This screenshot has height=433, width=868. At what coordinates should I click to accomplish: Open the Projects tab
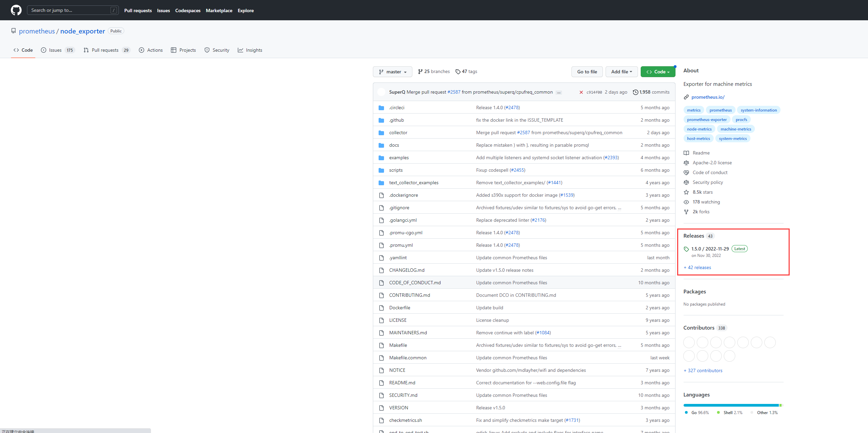click(x=183, y=50)
